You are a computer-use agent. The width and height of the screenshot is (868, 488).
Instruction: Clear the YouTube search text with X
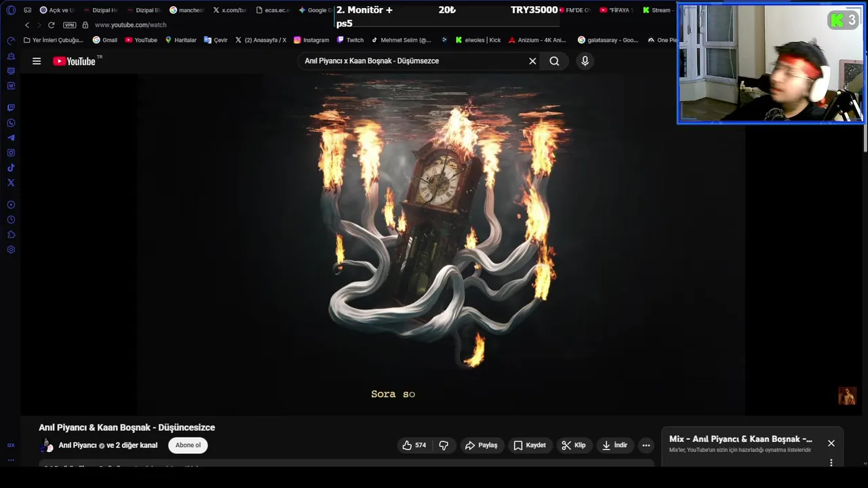[x=532, y=61]
